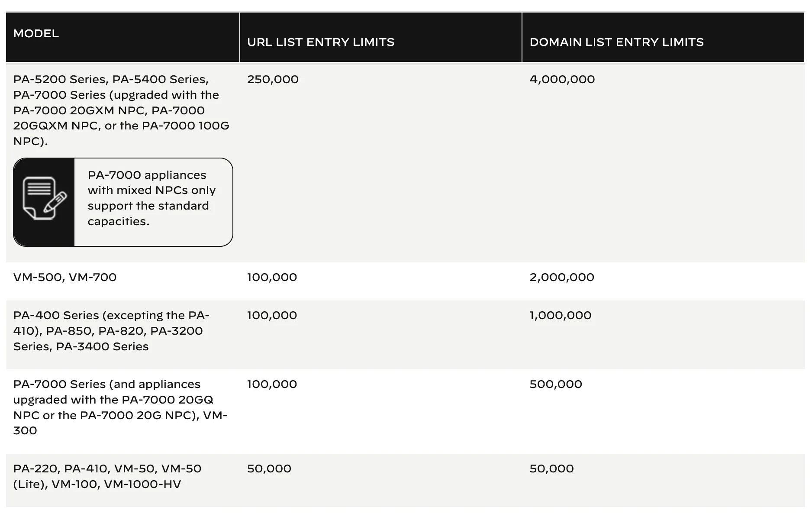Click the PA-7000 mixed NPCs note text
812x517 pixels.
tap(151, 198)
